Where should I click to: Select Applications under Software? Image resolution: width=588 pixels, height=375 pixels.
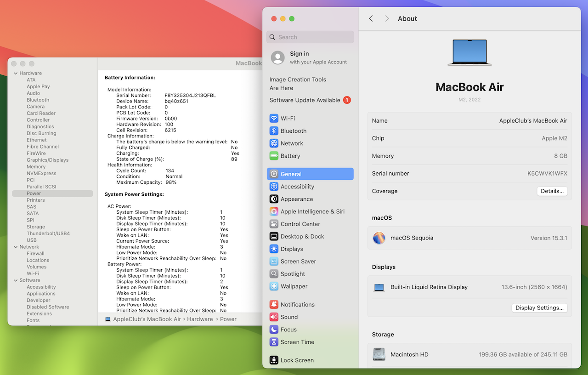41,294
